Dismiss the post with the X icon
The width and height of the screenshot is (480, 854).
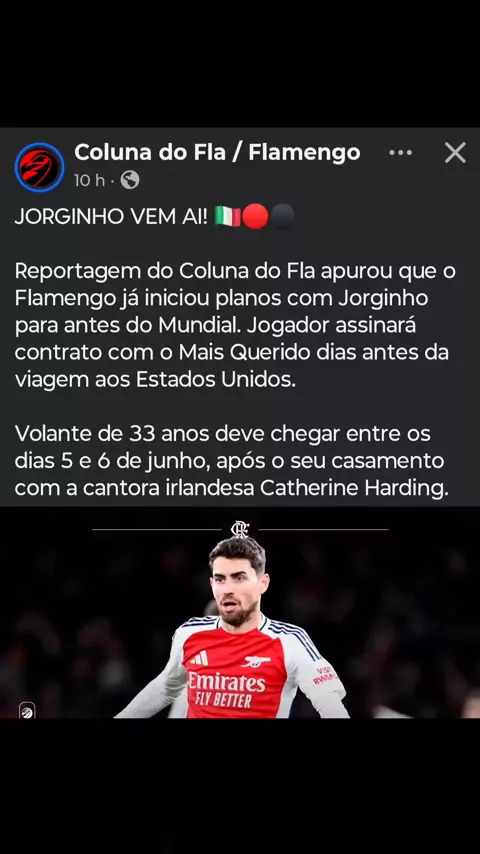[455, 153]
